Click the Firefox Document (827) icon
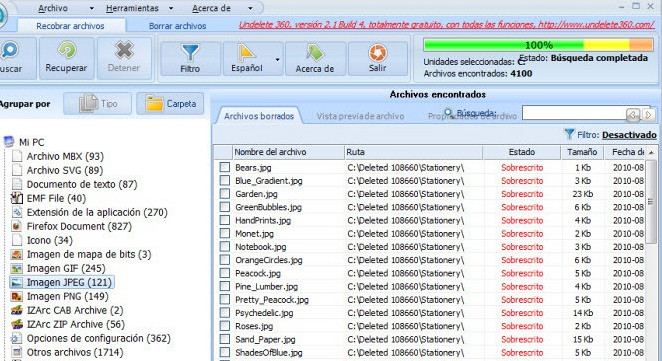Screen dimensions: 662x361 [17, 226]
